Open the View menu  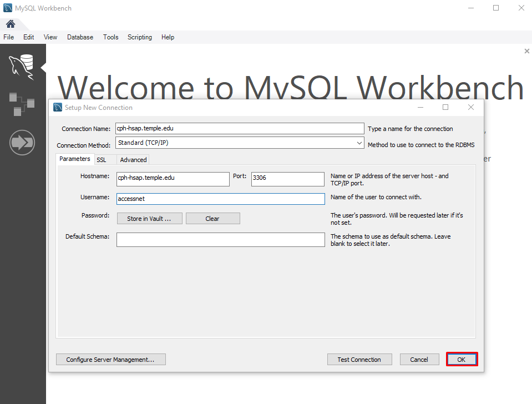point(50,37)
